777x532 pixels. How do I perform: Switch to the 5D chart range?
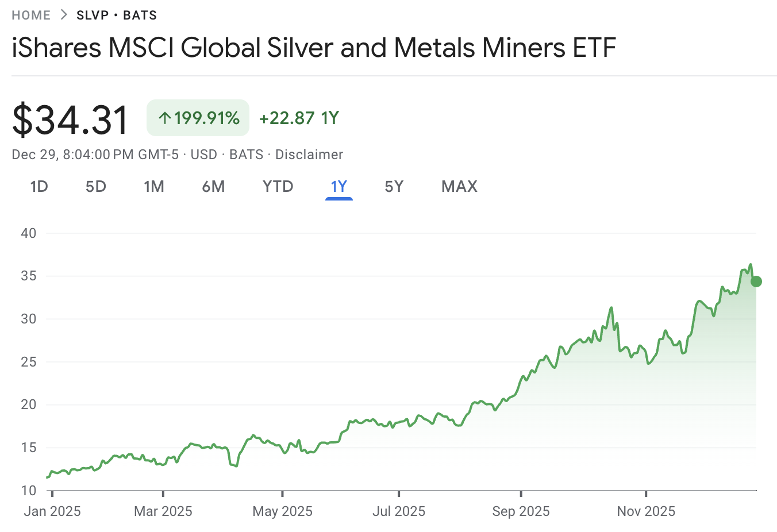click(x=95, y=186)
